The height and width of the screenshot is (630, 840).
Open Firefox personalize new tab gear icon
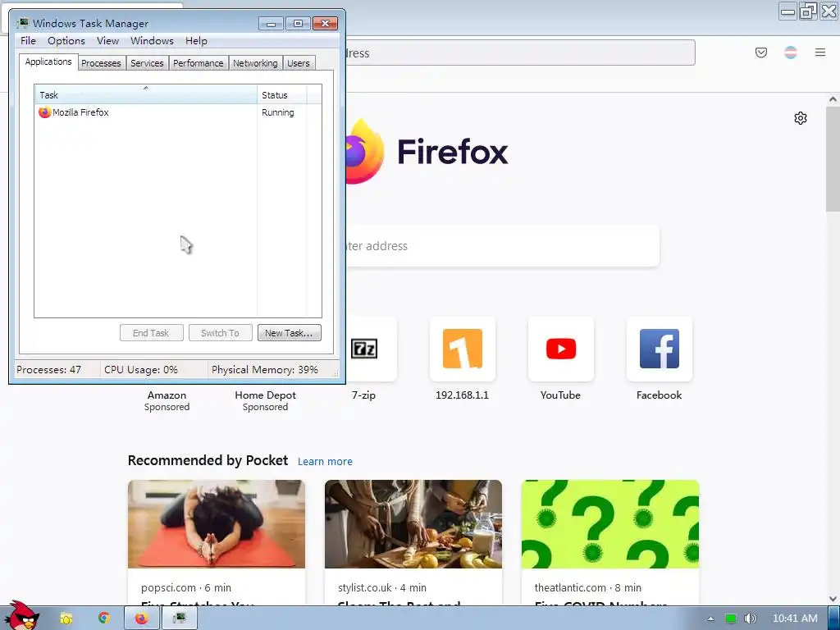pyautogui.click(x=801, y=118)
